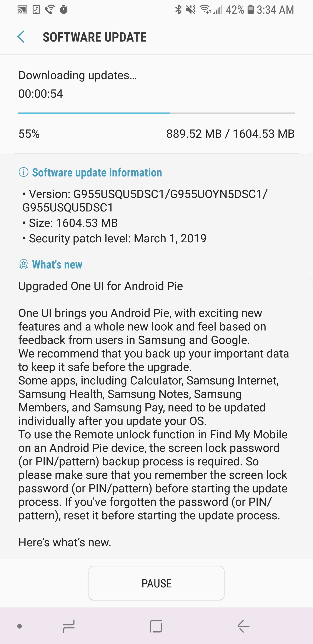Screen dimensions: 313x644
Task: Tap the navigation bar back arrow
Action: pyautogui.click(x=244, y=626)
